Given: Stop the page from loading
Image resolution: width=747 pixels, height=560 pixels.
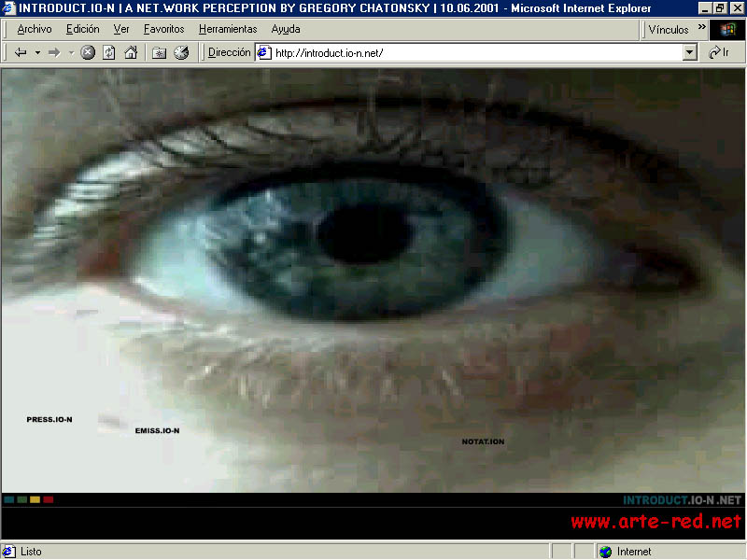Looking at the screenshot, I should coord(88,52).
